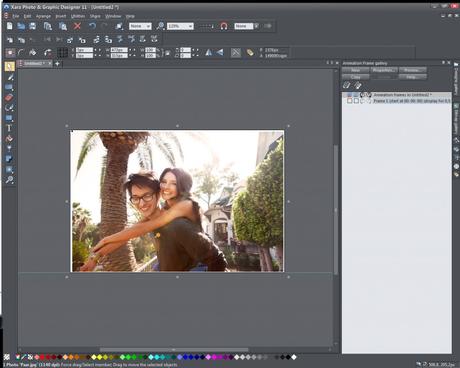Toggle the lock aspect ratio button
460x368 pixels.
[168, 53]
